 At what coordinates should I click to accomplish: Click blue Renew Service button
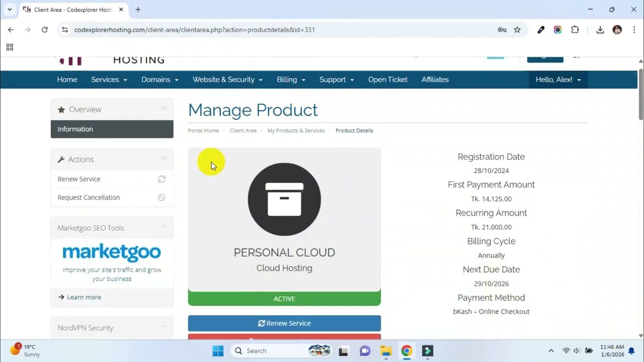point(284,323)
